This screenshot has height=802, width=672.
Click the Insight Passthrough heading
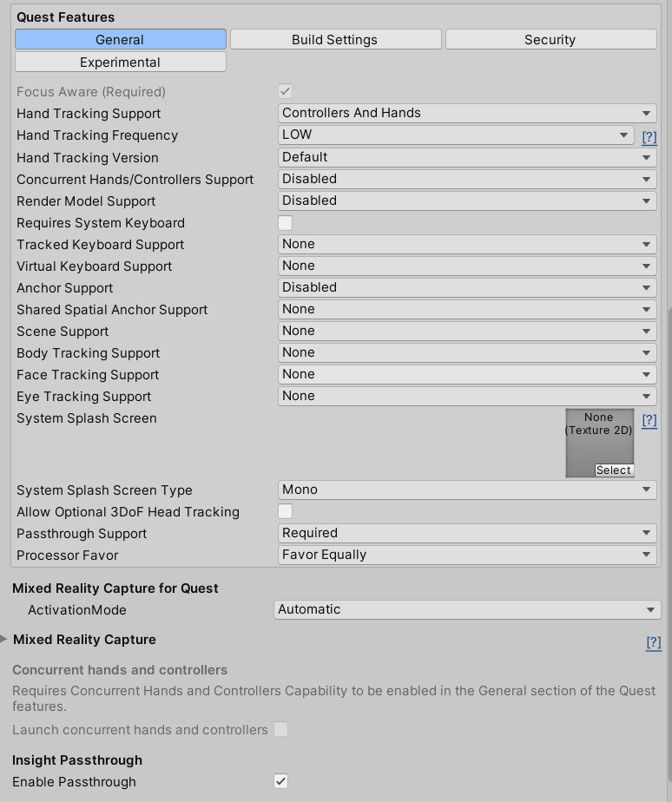click(x=77, y=760)
